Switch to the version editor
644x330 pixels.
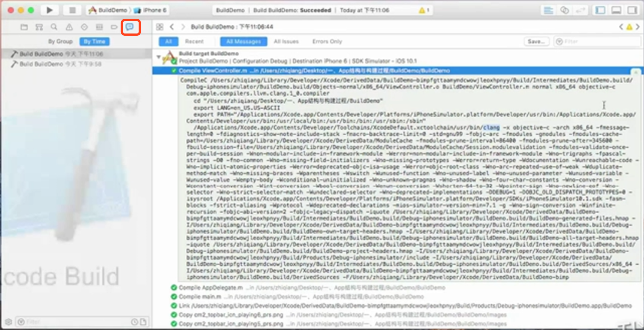click(x=580, y=10)
